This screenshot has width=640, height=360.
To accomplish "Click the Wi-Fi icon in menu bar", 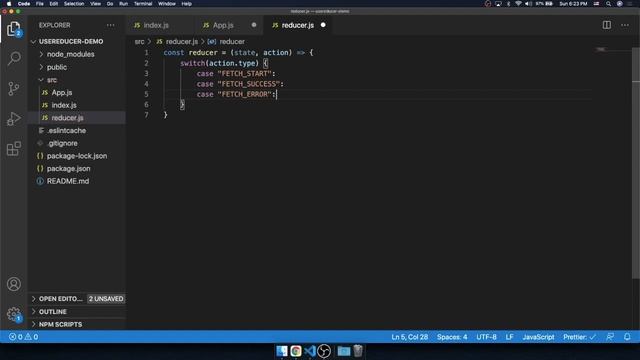I will (x=518, y=4).
